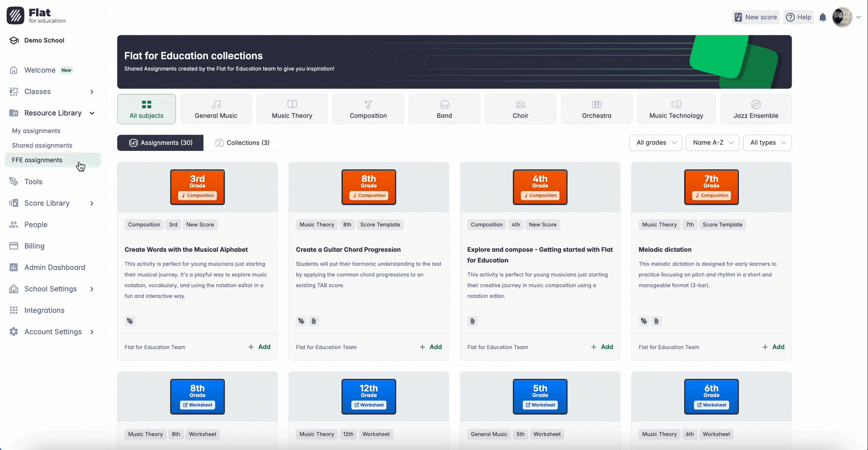Open the All grades dropdown
Viewport: 868px width, 450px height.
click(x=655, y=143)
